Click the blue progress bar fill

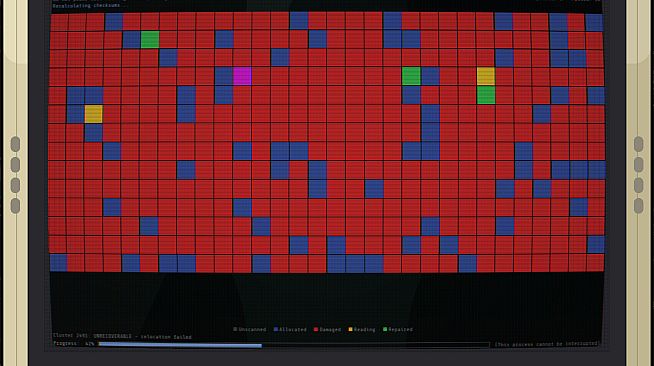[x=180, y=345]
